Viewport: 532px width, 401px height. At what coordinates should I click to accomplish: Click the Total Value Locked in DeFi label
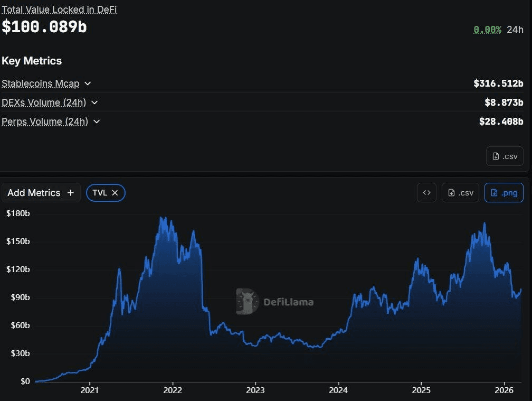click(x=59, y=10)
